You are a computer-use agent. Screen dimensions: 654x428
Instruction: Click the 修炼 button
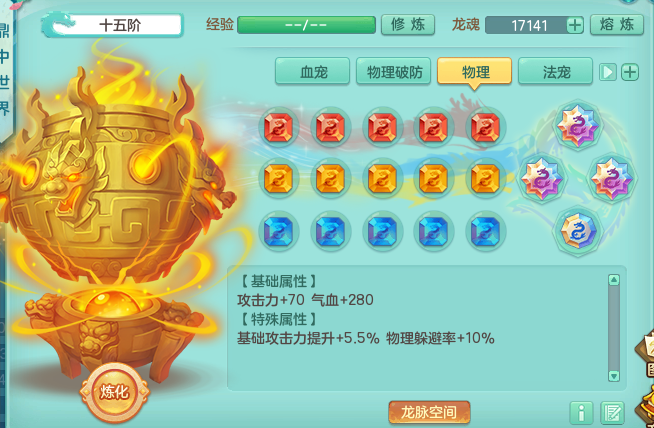408,25
